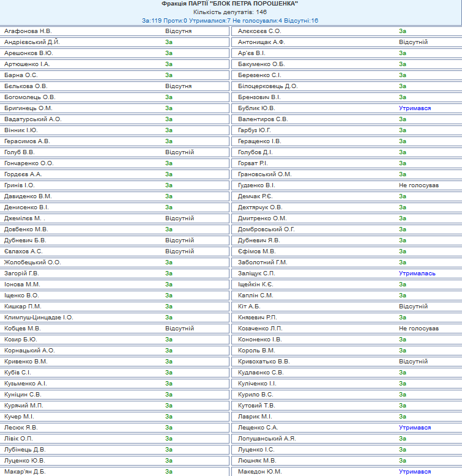Click Білоцерковець Д.О. name
The height and width of the screenshot is (476, 462).
(x=268, y=86)
